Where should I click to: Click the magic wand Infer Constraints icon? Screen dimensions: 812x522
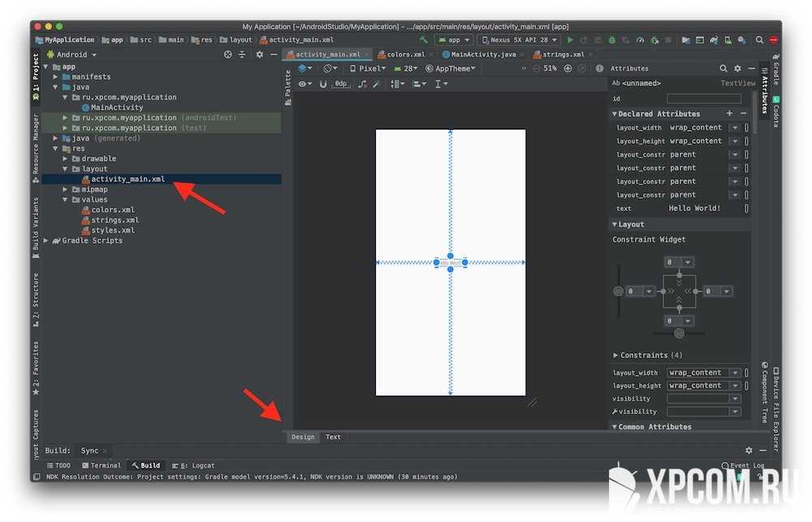pos(377,84)
